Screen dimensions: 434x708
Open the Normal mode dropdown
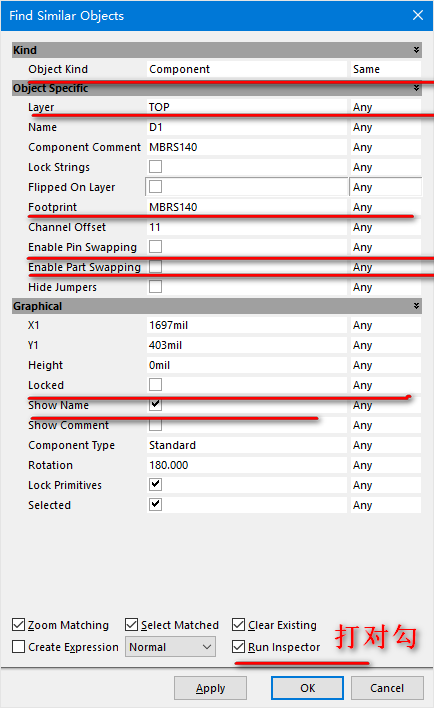(x=170, y=647)
